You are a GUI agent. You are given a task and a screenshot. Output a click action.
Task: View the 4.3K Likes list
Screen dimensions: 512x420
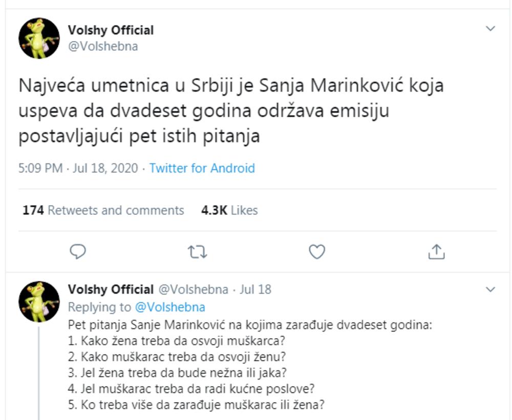(x=229, y=210)
